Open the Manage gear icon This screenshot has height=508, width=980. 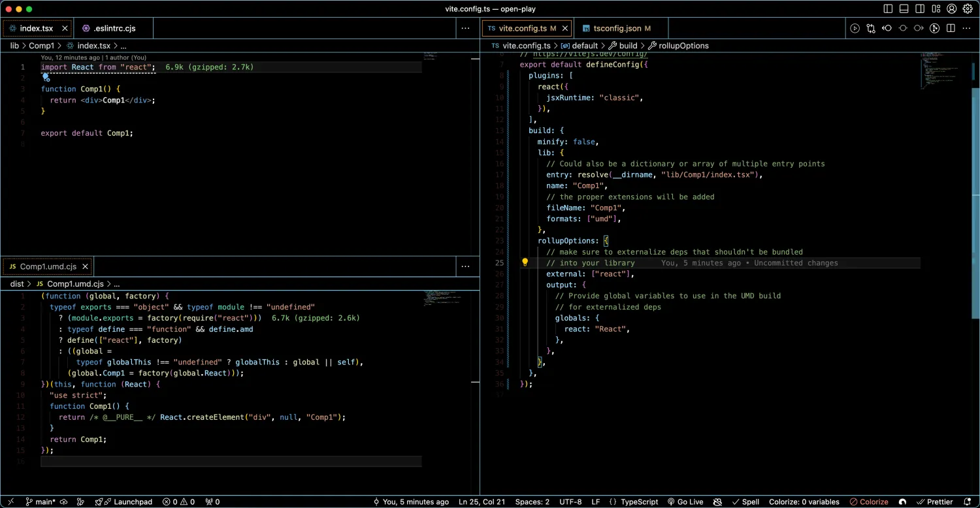[968, 9]
